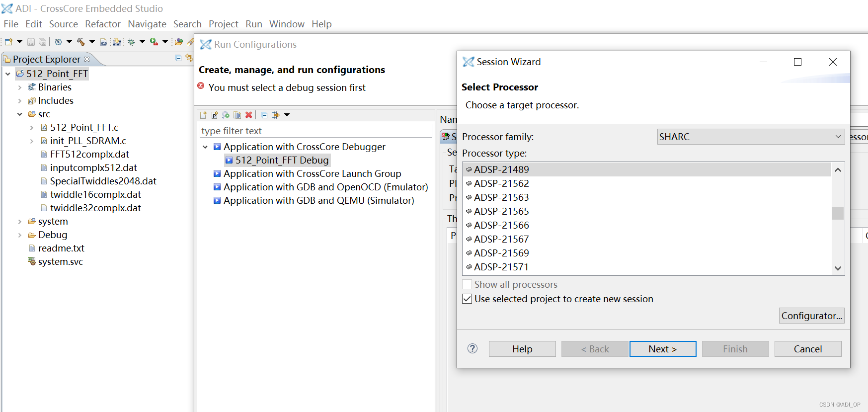Open Processor family SHARC dropdown
The image size is (868, 412).
pos(751,137)
